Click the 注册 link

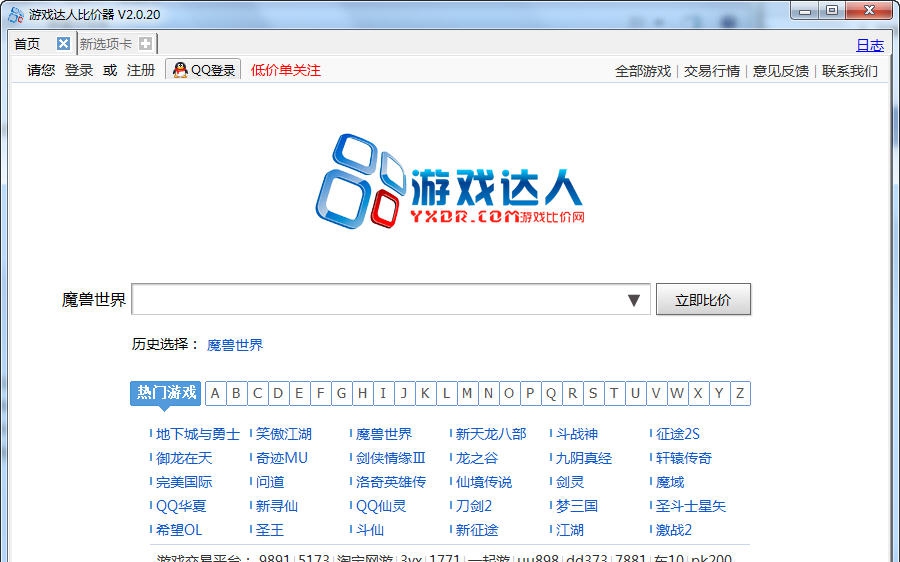141,70
